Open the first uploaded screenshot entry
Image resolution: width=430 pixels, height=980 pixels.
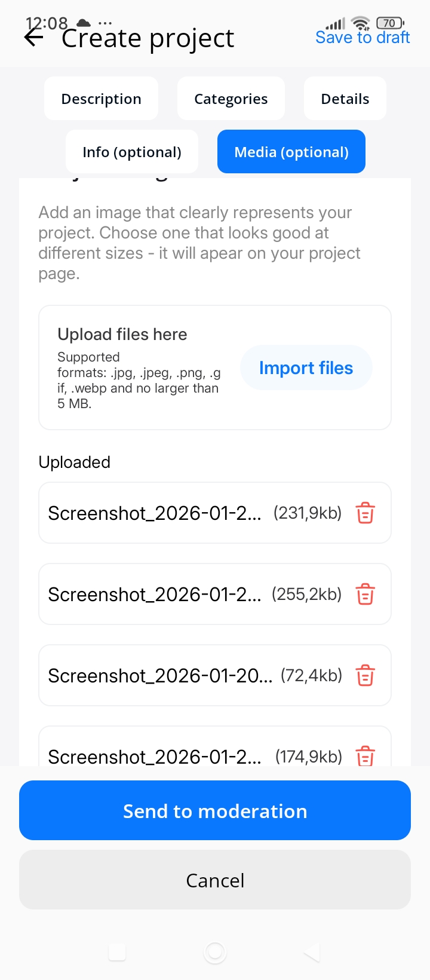pyautogui.click(x=154, y=513)
